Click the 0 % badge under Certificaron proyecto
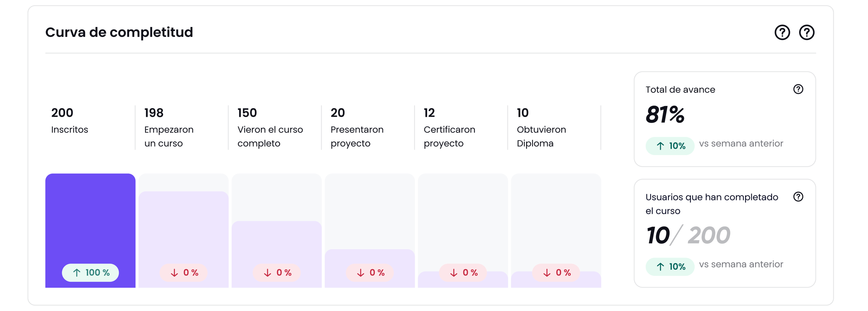The height and width of the screenshot is (311, 868). tap(463, 273)
